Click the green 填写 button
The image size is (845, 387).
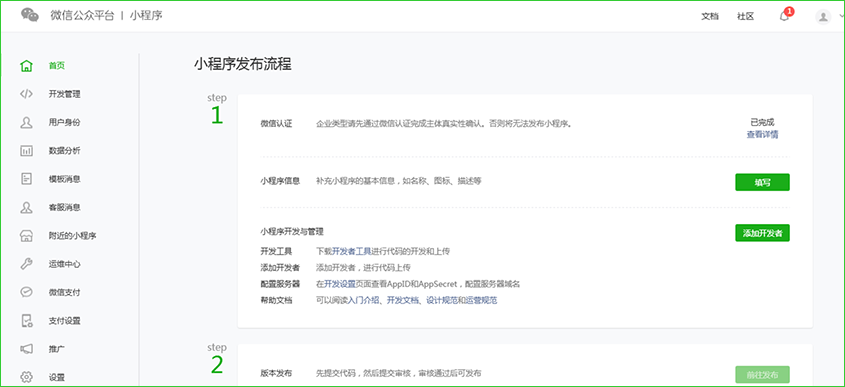click(x=762, y=182)
